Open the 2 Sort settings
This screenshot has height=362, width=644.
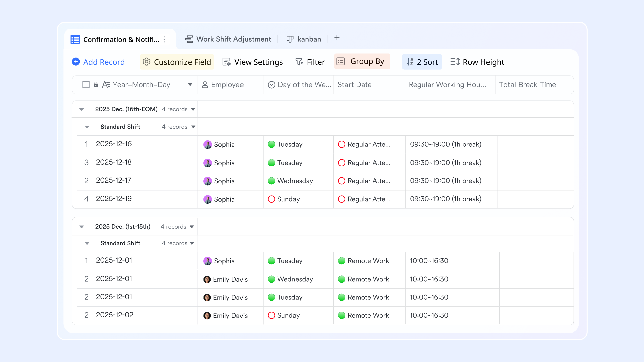(422, 62)
